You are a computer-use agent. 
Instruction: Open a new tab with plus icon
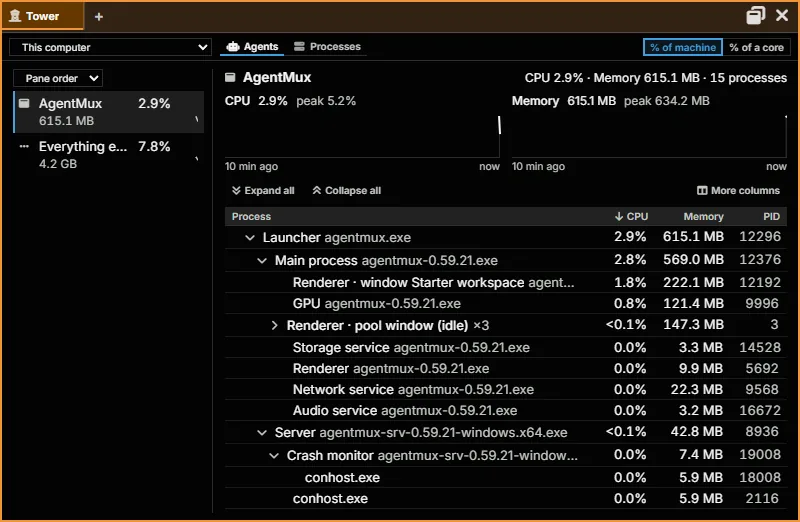click(99, 17)
